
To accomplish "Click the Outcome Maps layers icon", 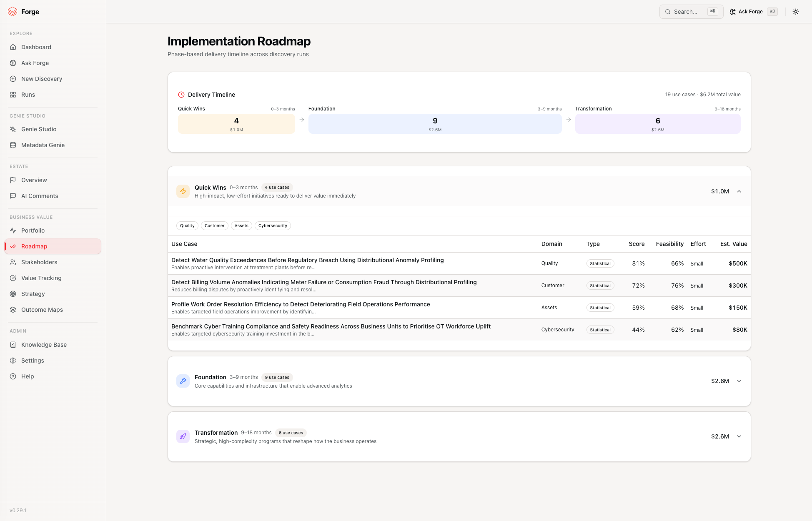I will [13, 310].
